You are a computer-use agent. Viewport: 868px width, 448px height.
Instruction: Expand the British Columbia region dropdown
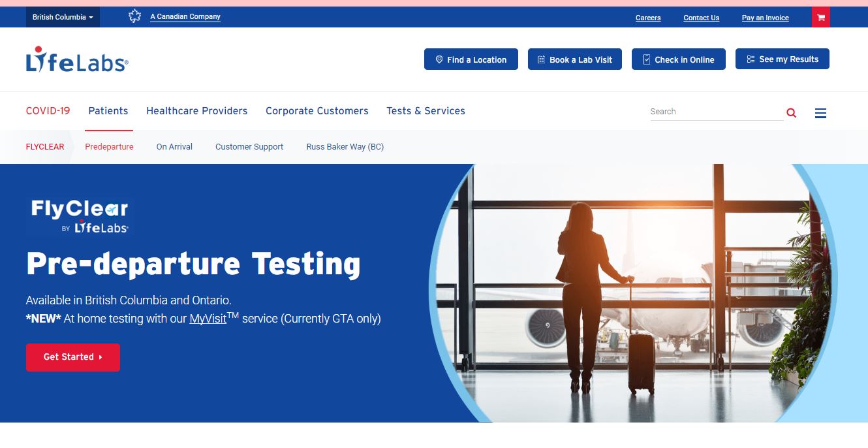[x=63, y=18]
